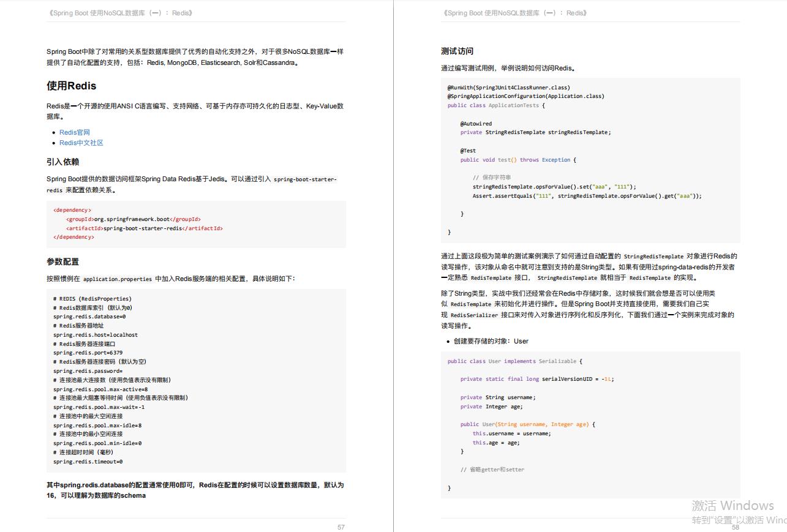Click the line spring.redis.database=0

tap(89, 317)
